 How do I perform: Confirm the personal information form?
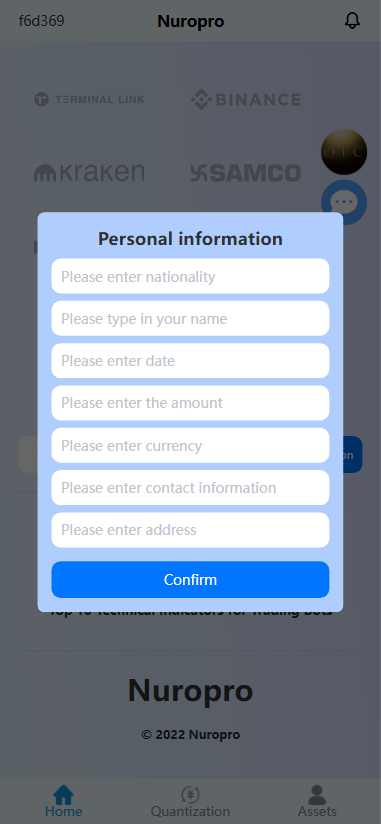190,580
